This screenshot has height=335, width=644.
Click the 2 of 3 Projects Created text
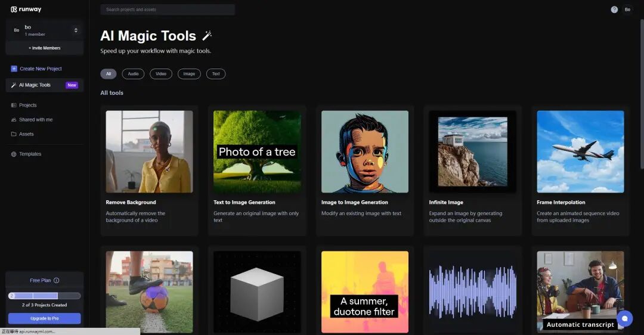point(44,305)
